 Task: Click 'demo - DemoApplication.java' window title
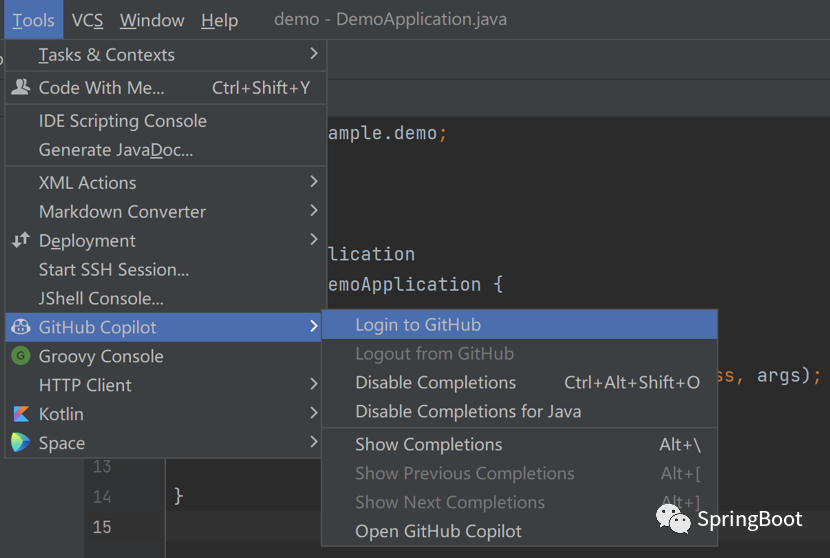click(390, 19)
